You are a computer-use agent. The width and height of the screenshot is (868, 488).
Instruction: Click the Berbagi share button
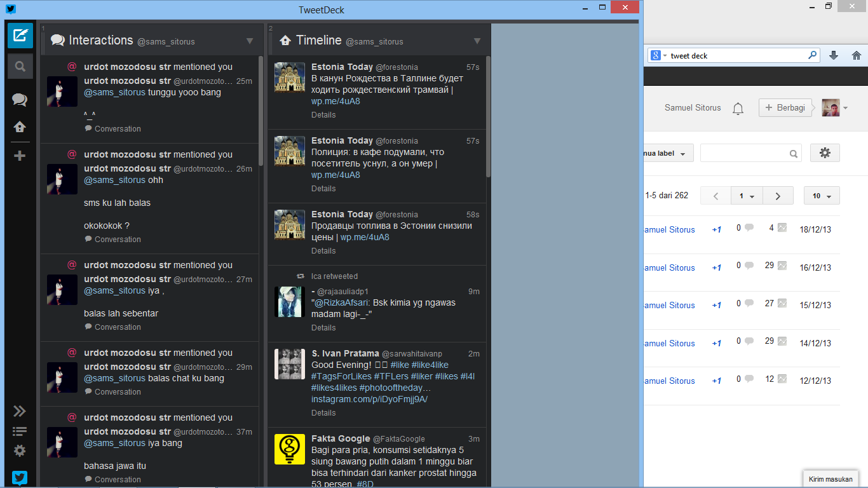[x=786, y=107]
